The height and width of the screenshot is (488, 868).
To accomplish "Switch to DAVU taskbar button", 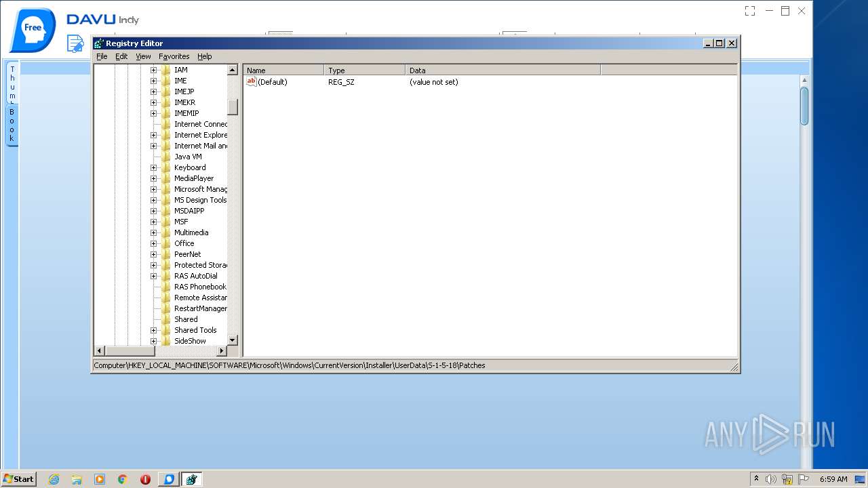I will (169, 479).
